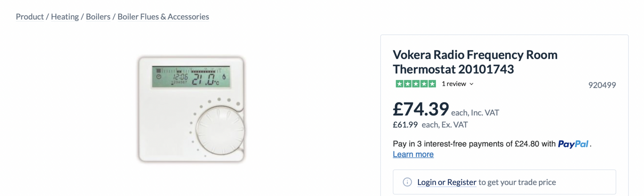Open the Boilers breadcrumb link
Image resolution: width=644 pixels, height=196 pixels.
click(98, 17)
